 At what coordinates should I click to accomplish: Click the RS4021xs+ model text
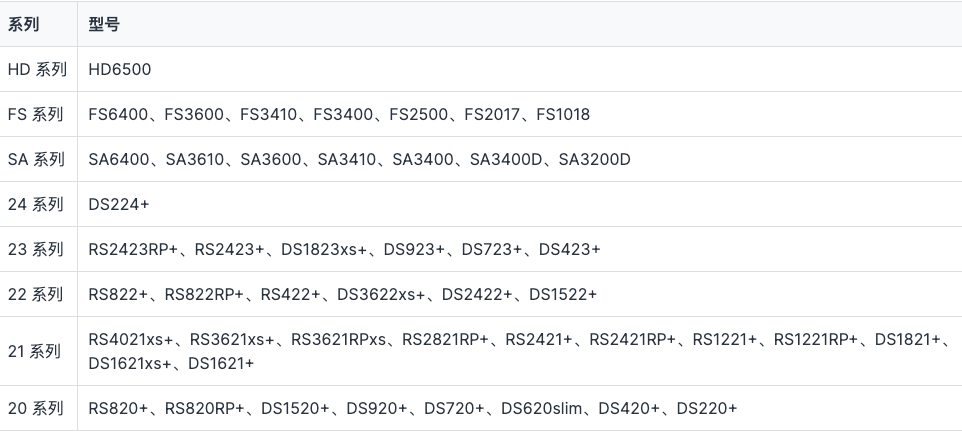pyautogui.click(x=131, y=340)
